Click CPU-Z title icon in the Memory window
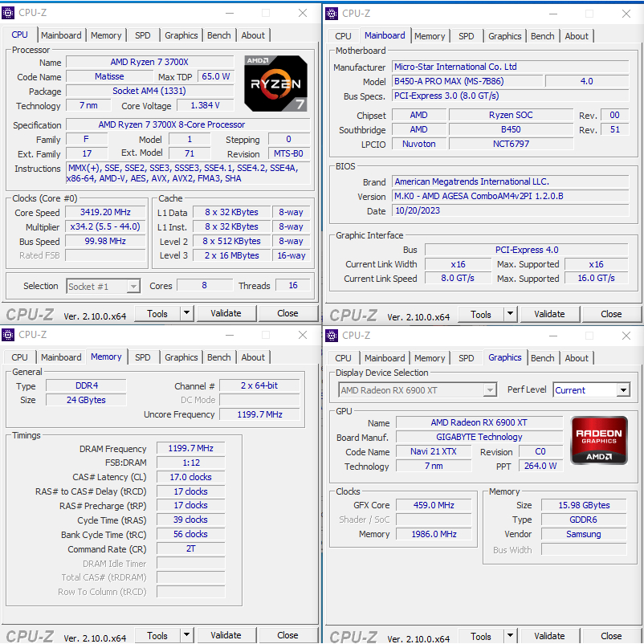 click(x=9, y=335)
